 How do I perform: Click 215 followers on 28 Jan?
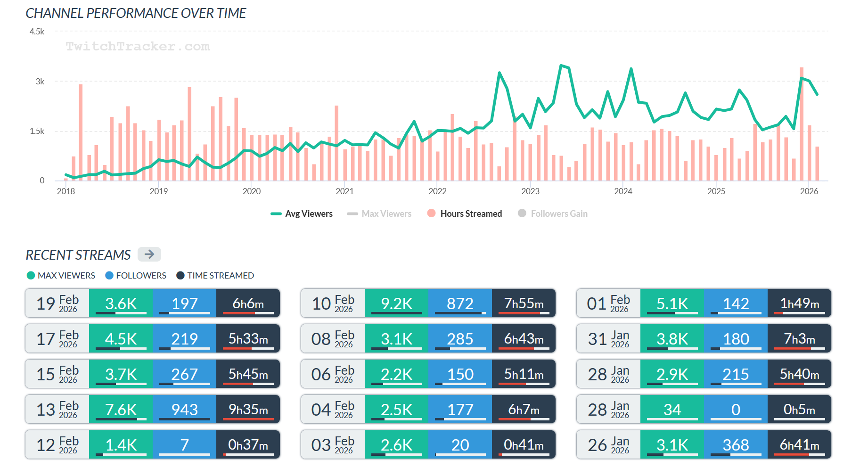(x=736, y=374)
